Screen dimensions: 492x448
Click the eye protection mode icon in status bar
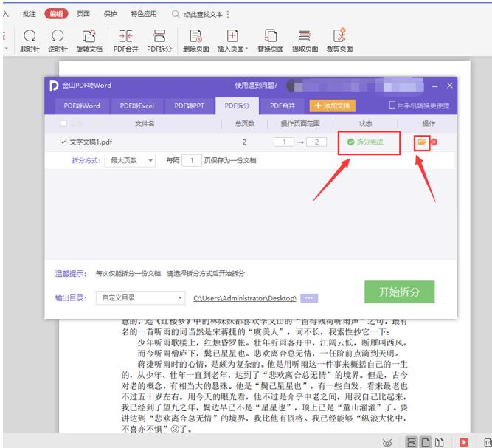(387, 443)
